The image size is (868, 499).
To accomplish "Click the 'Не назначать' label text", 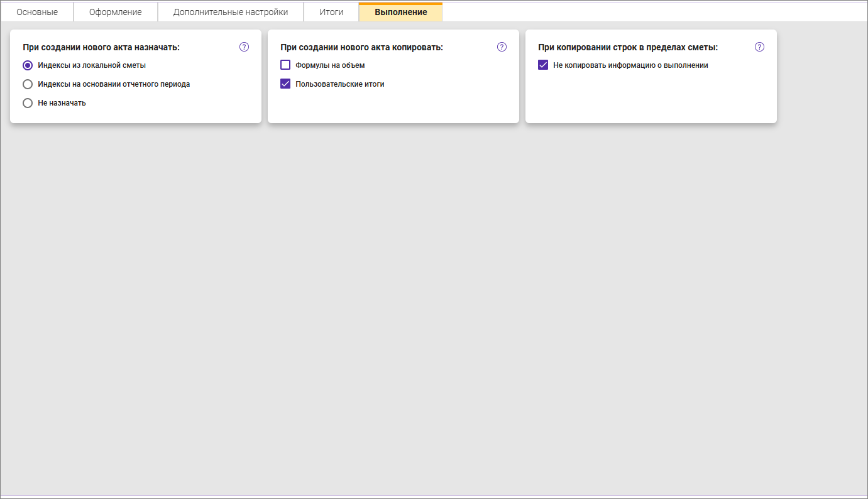I will click(62, 103).
